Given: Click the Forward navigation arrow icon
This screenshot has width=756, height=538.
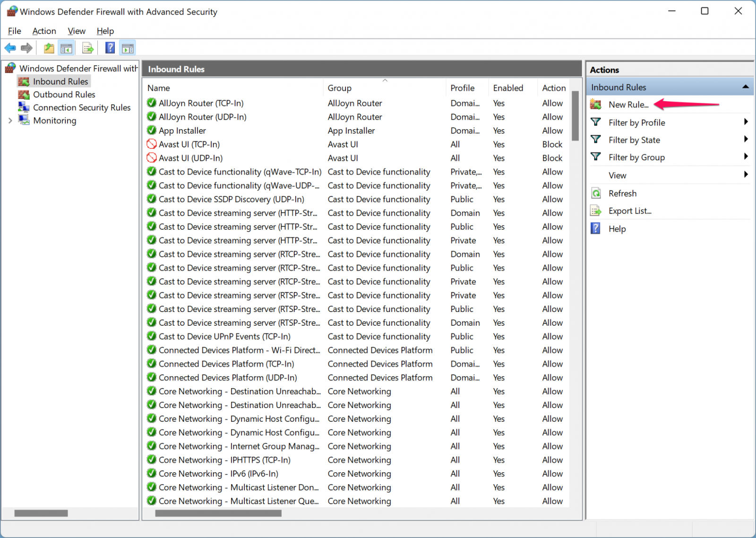Looking at the screenshot, I should click(x=26, y=48).
